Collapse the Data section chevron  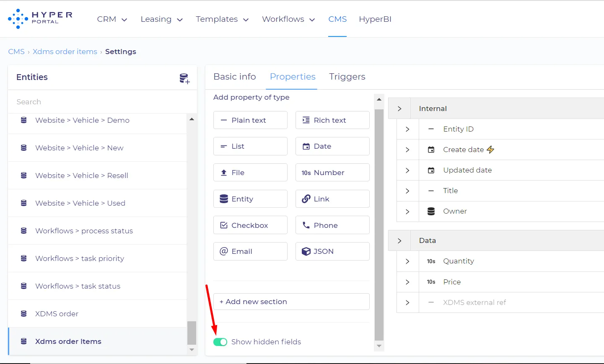(x=399, y=240)
